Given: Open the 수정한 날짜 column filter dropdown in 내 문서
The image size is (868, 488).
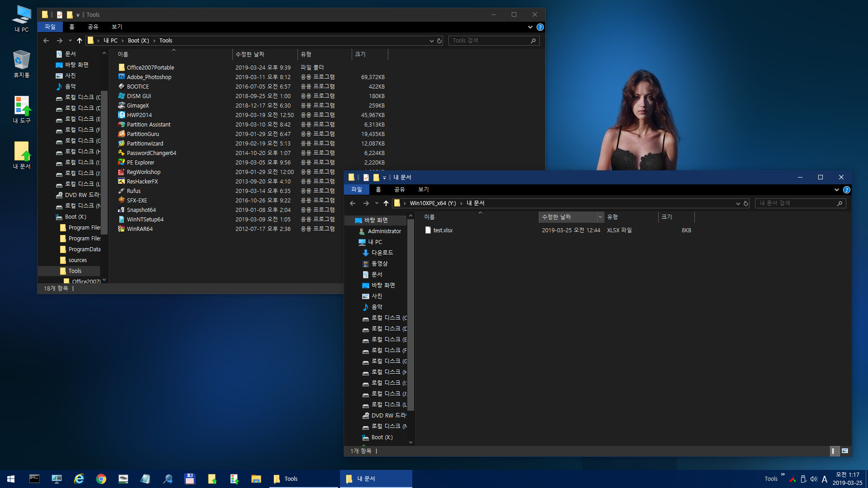Looking at the screenshot, I should [x=600, y=217].
